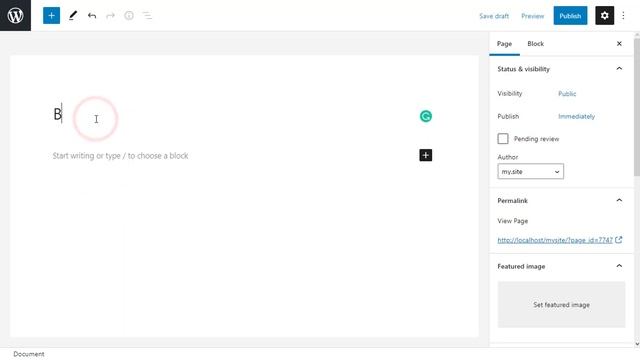Image resolution: width=640 pixels, height=360 pixels.
Task: Click the Author label
Action: point(508,157)
